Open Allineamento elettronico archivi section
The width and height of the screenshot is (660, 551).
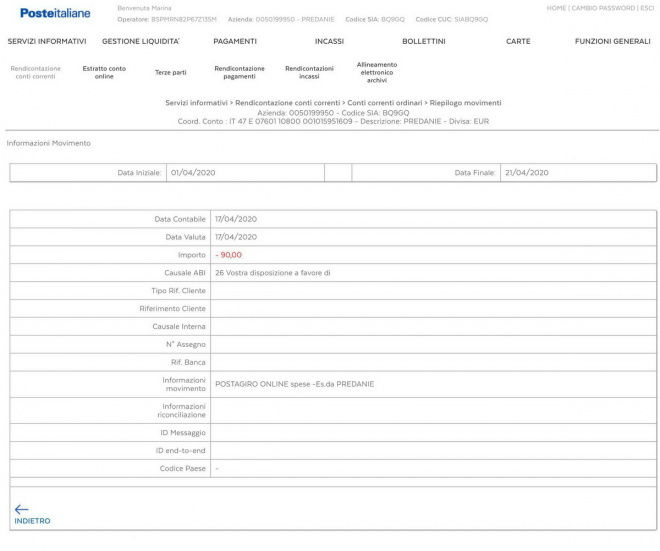376,72
